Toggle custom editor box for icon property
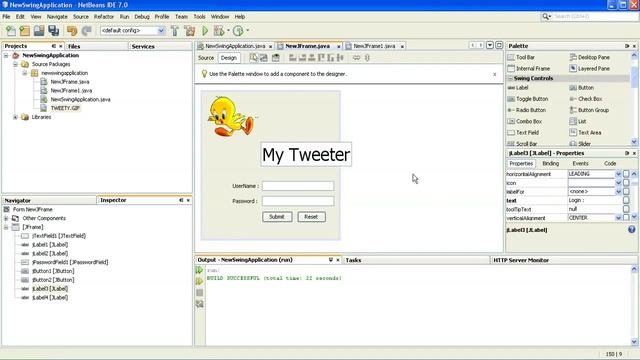The width and height of the screenshot is (640, 360). tap(626, 183)
